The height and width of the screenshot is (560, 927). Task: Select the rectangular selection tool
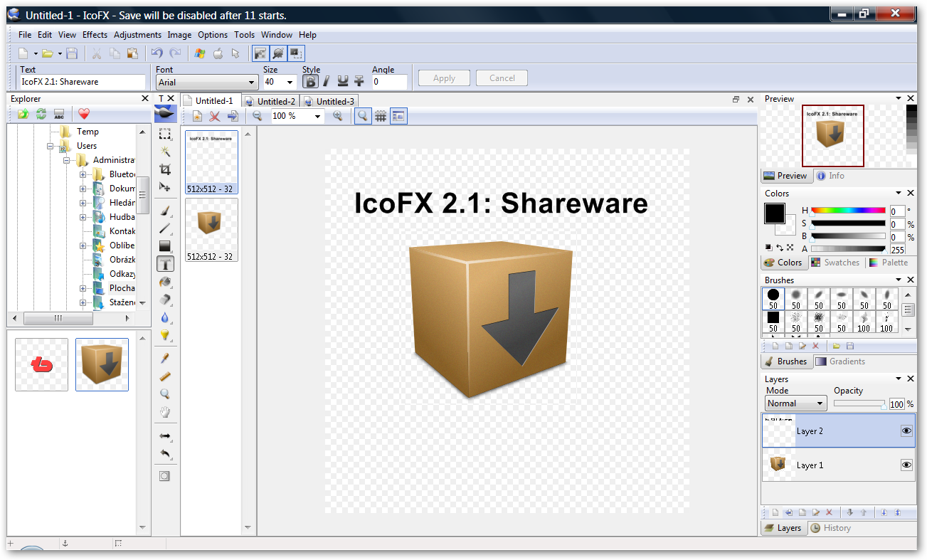click(x=165, y=134)
